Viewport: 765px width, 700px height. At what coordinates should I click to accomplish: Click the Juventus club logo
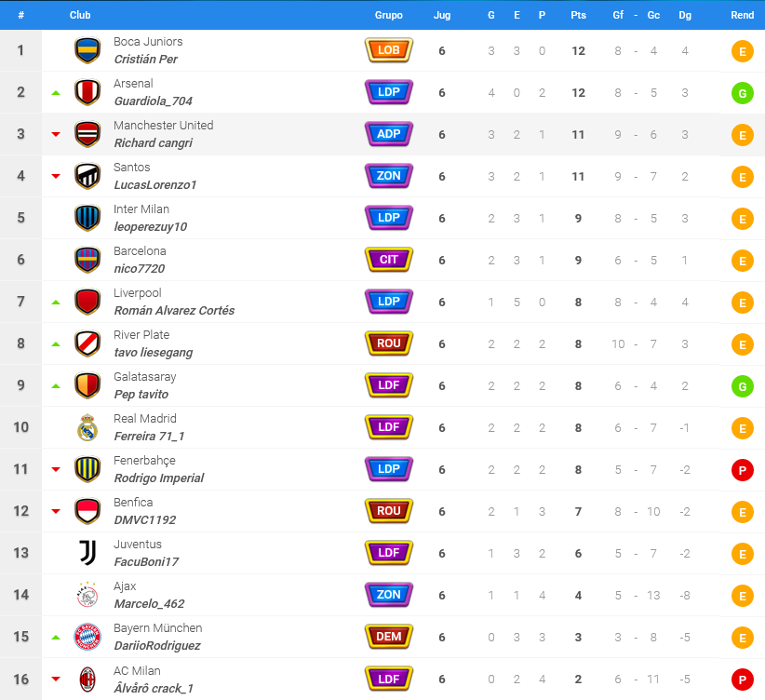[x=87, y=553]
